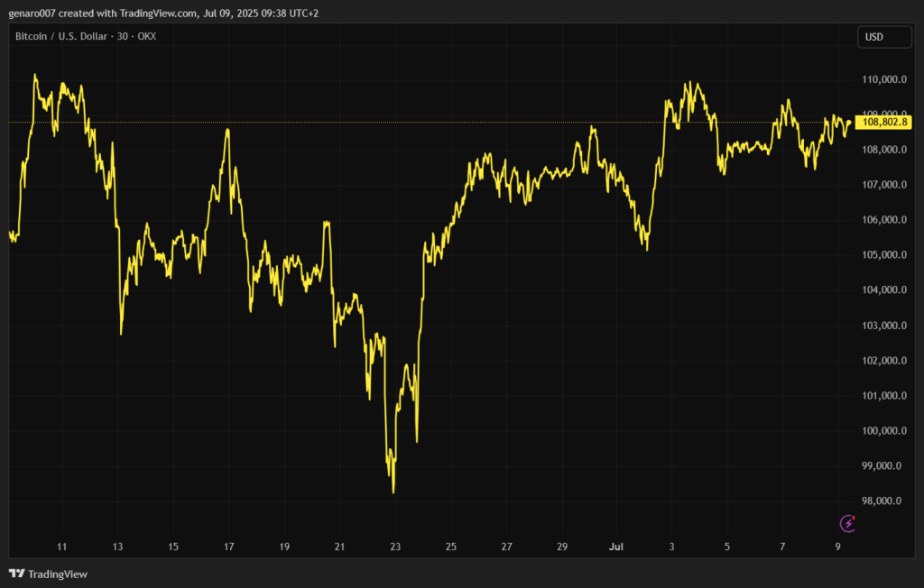
Task: Click the Bitcoin / U.S. Dollar chart title
Action: [86, 37]
